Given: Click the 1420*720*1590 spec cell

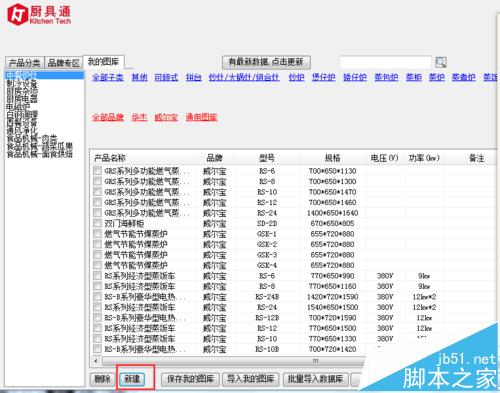Looking at the screenshot, I should coord(332,297).
